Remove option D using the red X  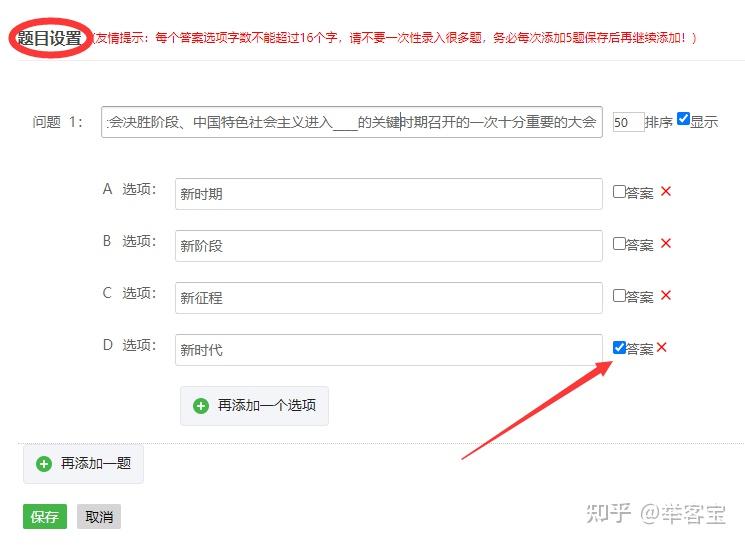coord(661,347)
